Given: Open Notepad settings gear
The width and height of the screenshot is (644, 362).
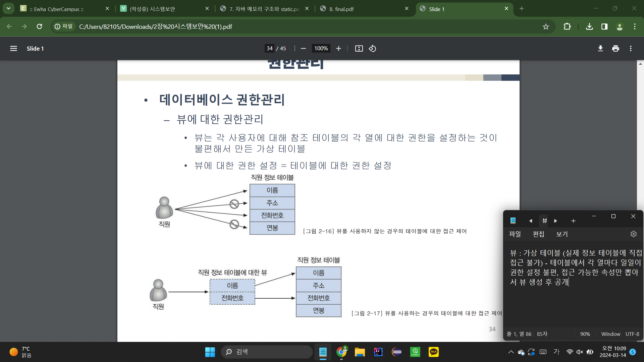Looking at the screenshot, I should (633, 234).
